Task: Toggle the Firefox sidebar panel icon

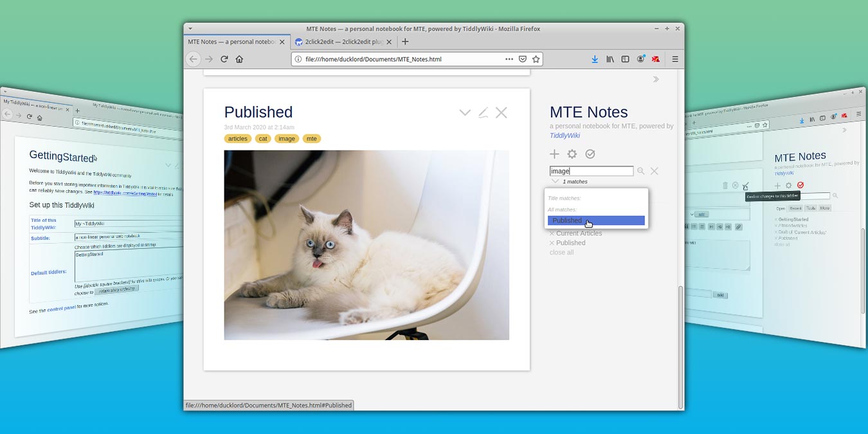Action: pos(624,59)
